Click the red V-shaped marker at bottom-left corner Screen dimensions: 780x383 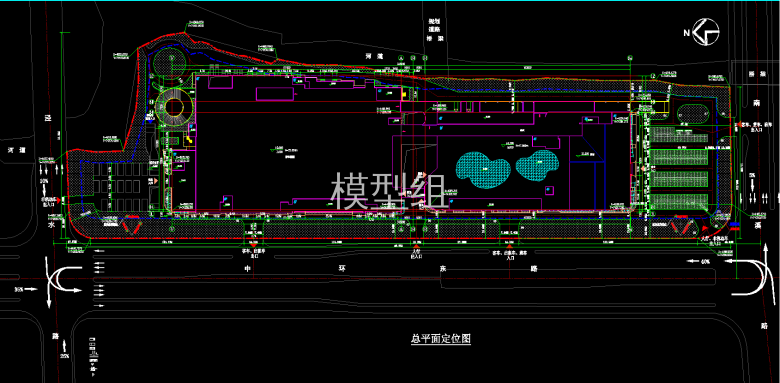click(x=132, y=225)
